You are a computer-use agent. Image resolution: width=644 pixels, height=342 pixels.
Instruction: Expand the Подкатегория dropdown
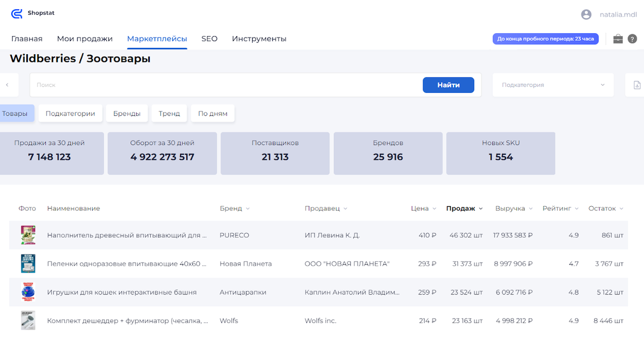(x=554, y=85)
